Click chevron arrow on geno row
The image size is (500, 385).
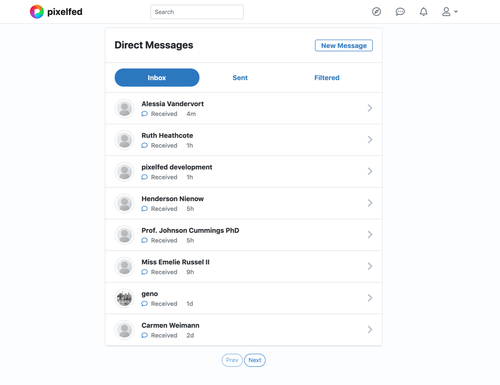coord(370,298)
